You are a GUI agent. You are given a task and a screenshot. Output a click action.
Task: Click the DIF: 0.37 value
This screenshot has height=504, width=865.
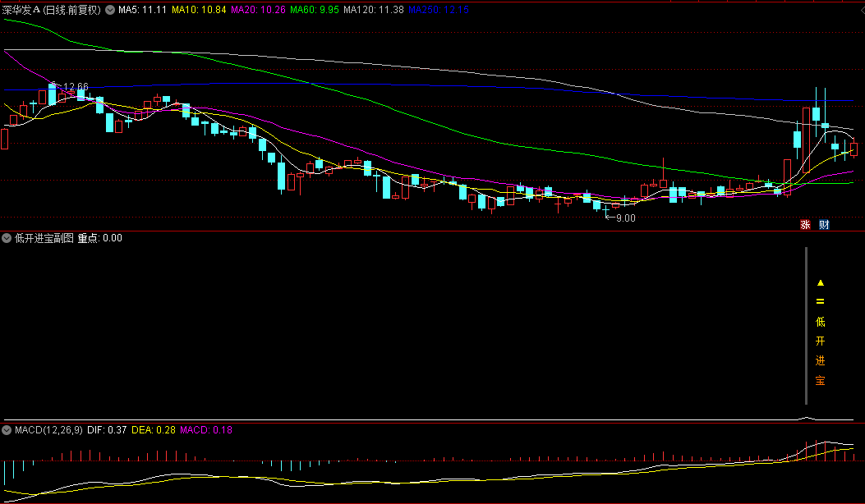tap(107, 430)
